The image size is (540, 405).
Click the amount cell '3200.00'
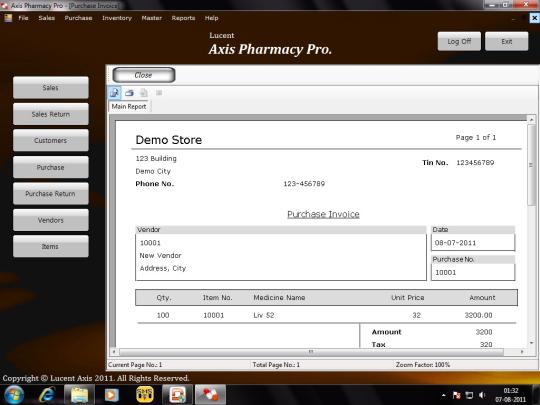tap(478, 315)
